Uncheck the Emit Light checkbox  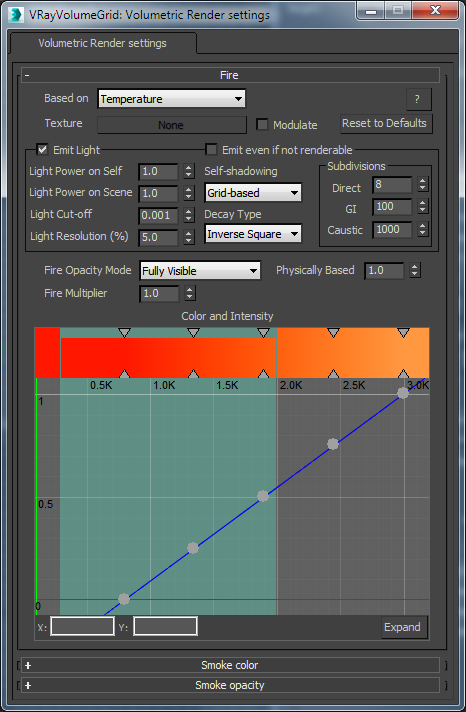click(x=42, y=149)
